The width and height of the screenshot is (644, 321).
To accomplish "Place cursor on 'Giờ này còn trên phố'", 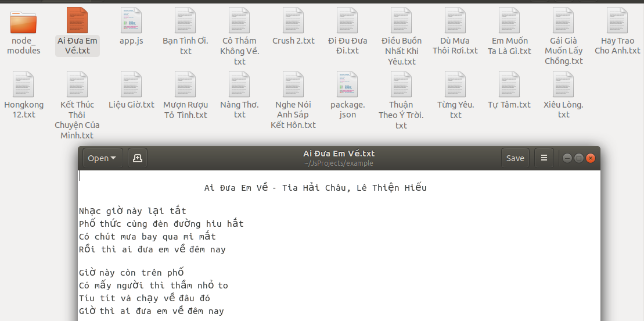I will click(x=131, y=273).
